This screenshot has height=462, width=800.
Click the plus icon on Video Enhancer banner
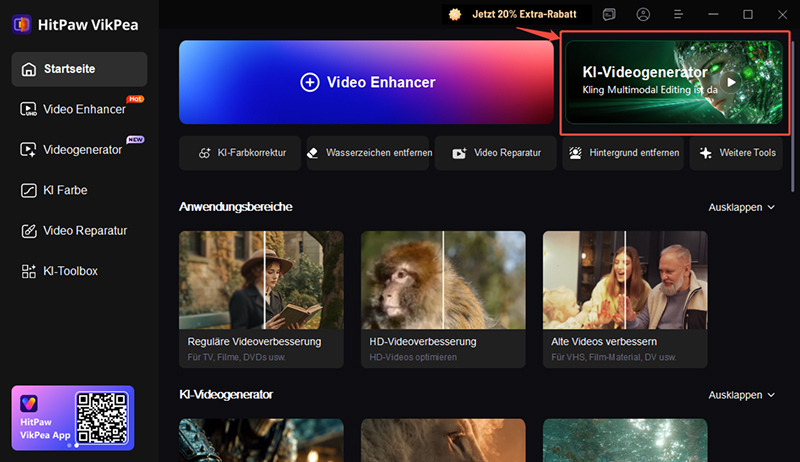click(310, 82)
